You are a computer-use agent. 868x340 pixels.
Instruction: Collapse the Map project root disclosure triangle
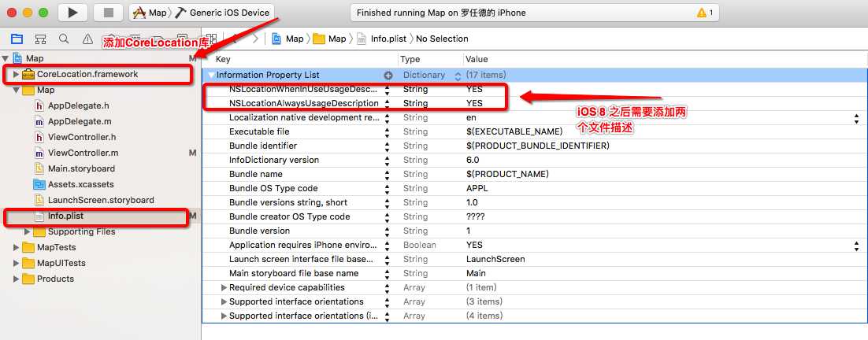[x=6, y=58]
